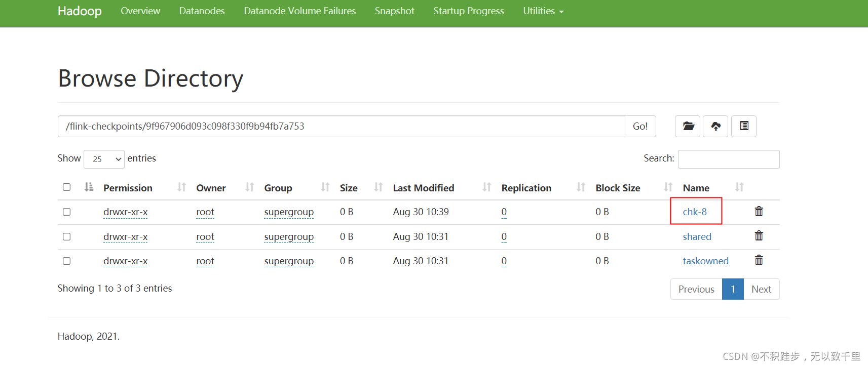Open the Overview tab
The height and width of the screenshot is (366, 868).
click(x=140, y=11)
